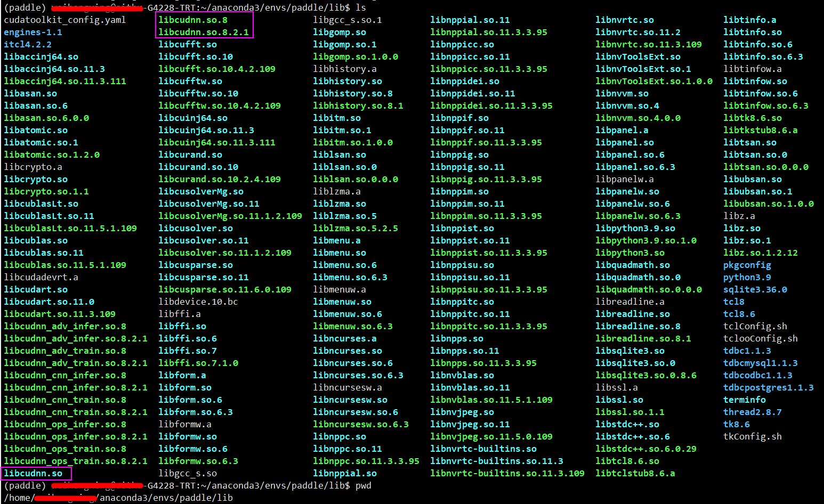This screenshot has height=504, width=824.
Task: Select the engines-1.1 directory entry
Action: pos(33,32)
